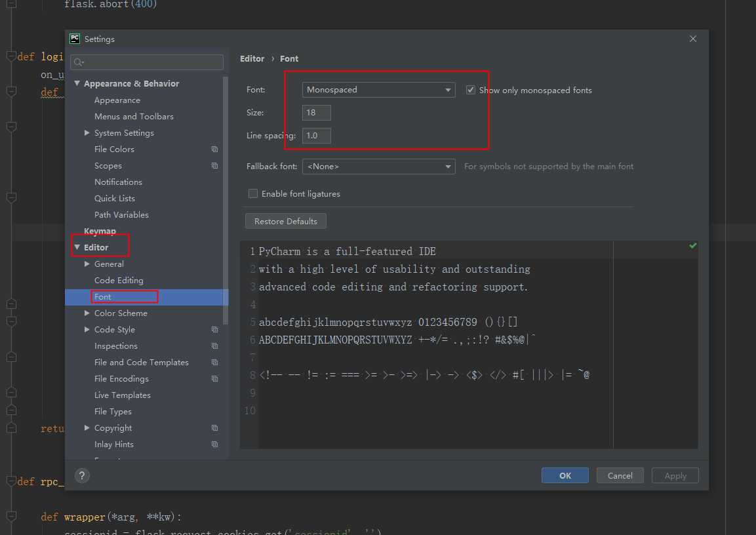The image size is (756, 535).
Task: Click the copy icon beside Inspections
Action: point(214,346)
